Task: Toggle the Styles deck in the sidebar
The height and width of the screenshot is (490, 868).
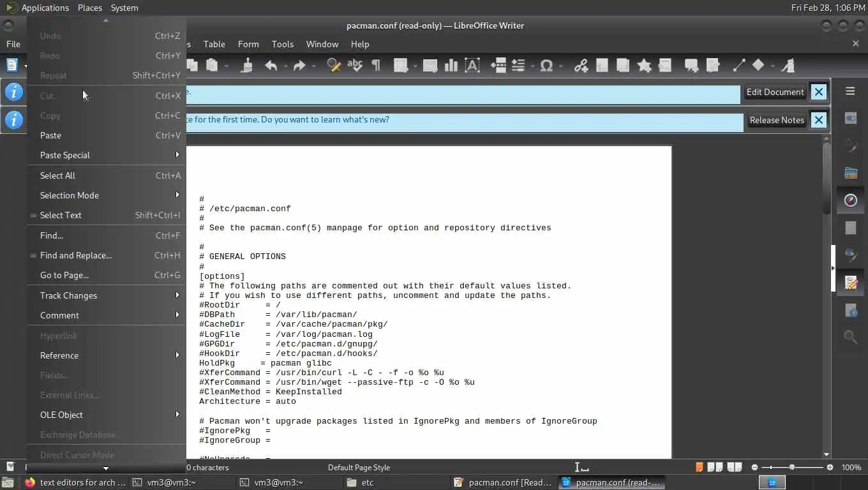Action: coord(850,145)
